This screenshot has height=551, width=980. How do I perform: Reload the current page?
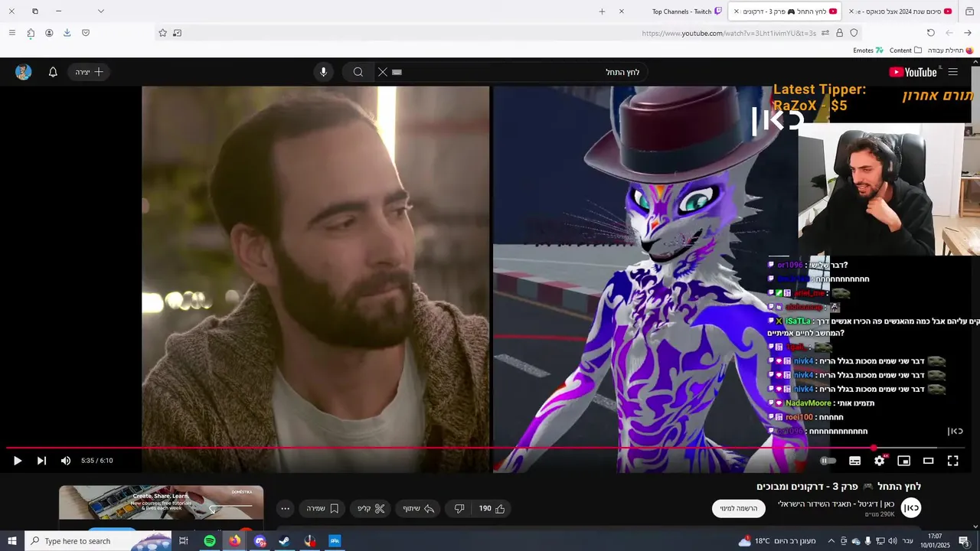click(x=930, y=33)
